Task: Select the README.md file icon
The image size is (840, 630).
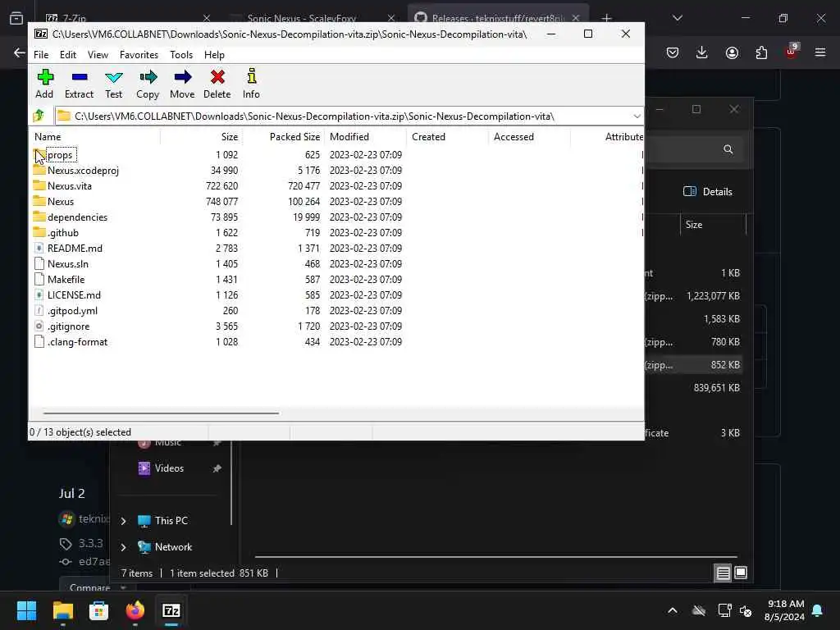Action: (x=39, y=248)
